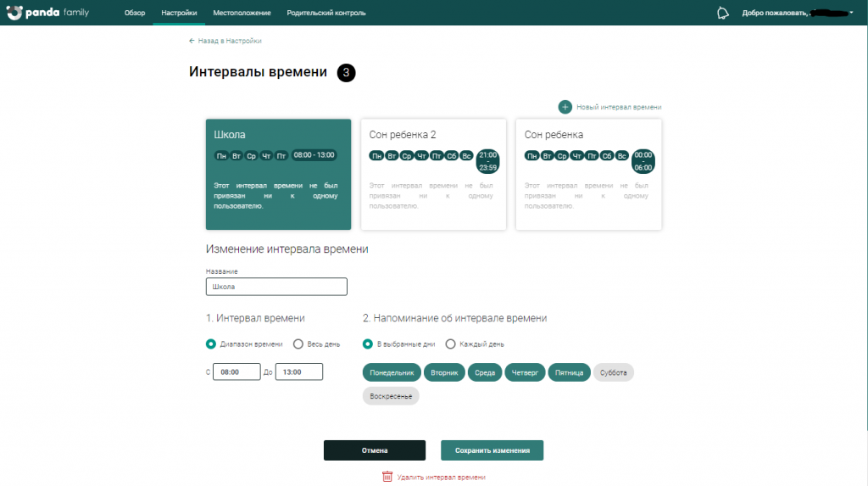Click the back arrow to Настройки

[192, 41]
